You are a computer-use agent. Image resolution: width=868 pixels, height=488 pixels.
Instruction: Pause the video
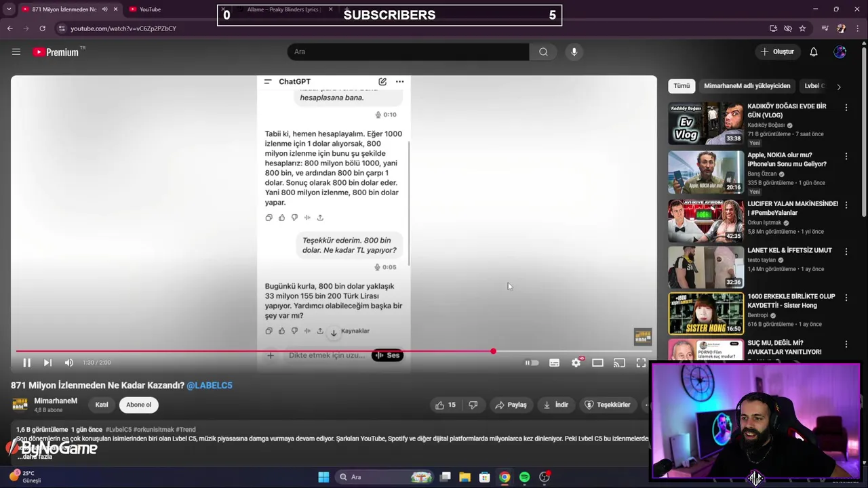(x=26, y=363)
